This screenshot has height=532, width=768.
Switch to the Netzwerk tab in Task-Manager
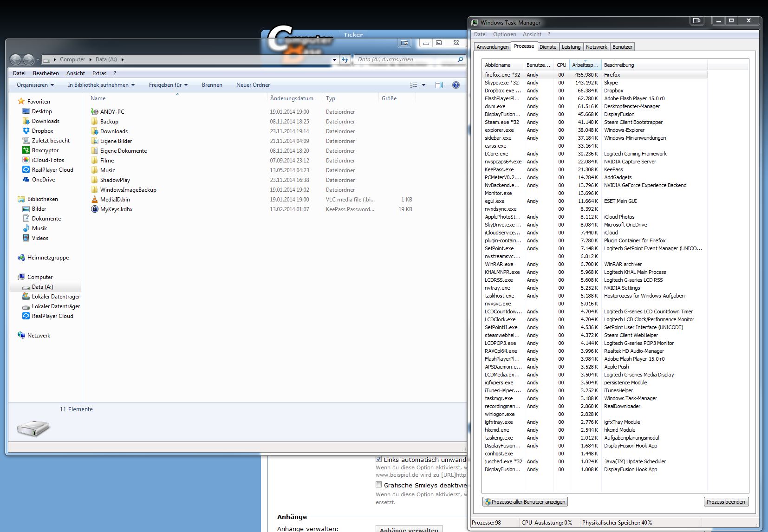click(x=596, y=47)
